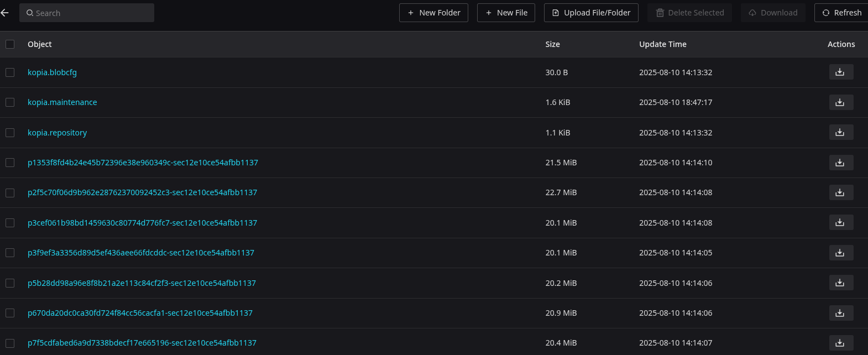Image resolution: width=868 pixels, height=355 pixels.
Task: Download the p3f9ef3a3356d object via action icon
Action: tap(841, 253)
